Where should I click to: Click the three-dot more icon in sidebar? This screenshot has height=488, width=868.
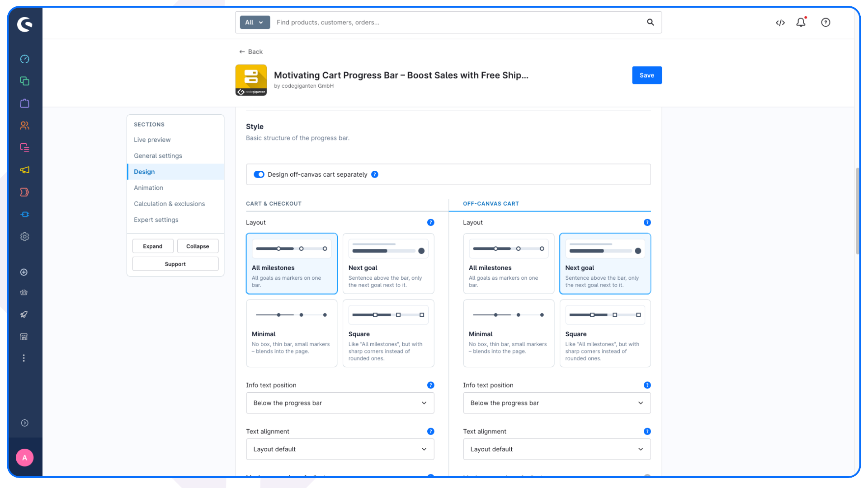[x=24, y=358]
